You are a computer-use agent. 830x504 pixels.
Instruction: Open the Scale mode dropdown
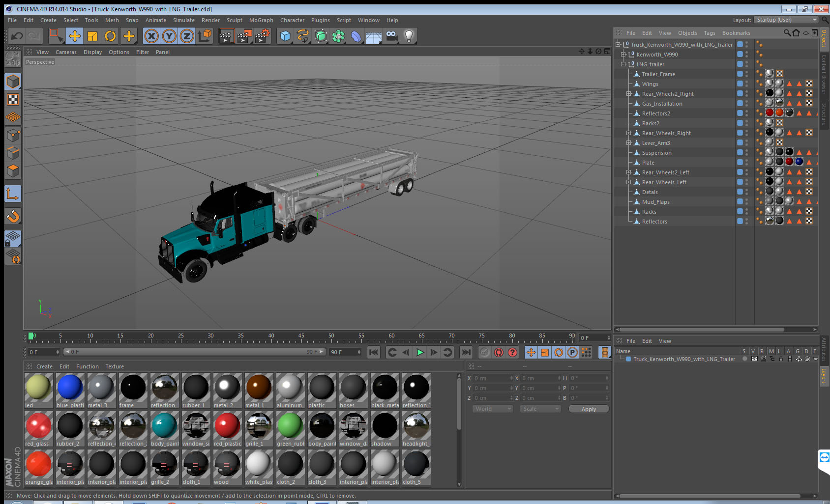[x=540, y=409]
